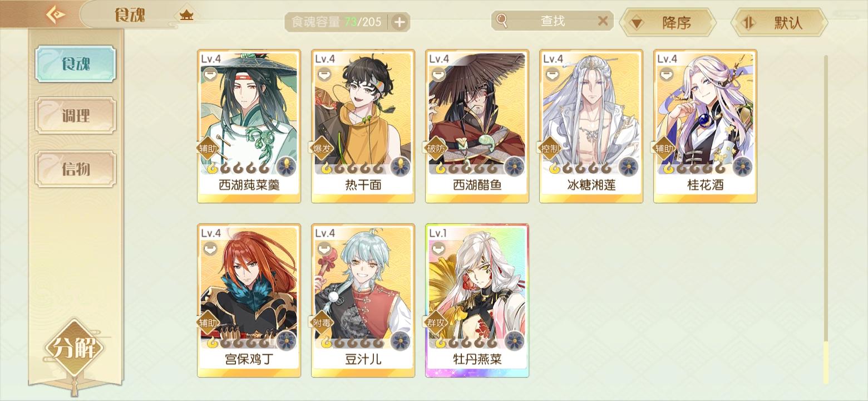Tap the back arrow icon
Screen dimensions: 868x401
[55, 14]
